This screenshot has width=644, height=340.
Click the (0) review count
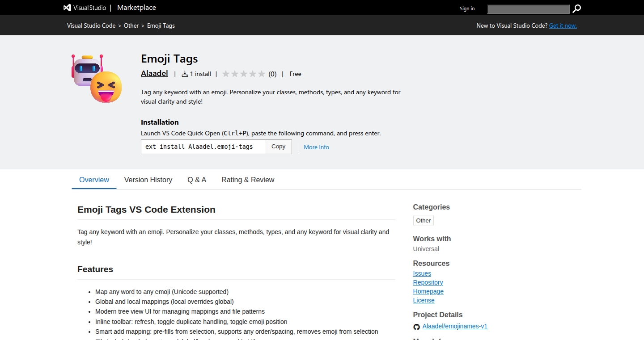click(x=272, y=74)
